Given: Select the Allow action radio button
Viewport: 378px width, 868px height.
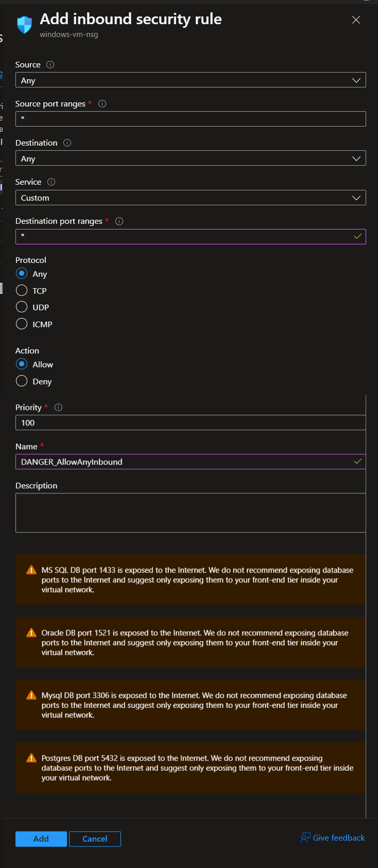Looking at the screenshot, I should (22, 364).
